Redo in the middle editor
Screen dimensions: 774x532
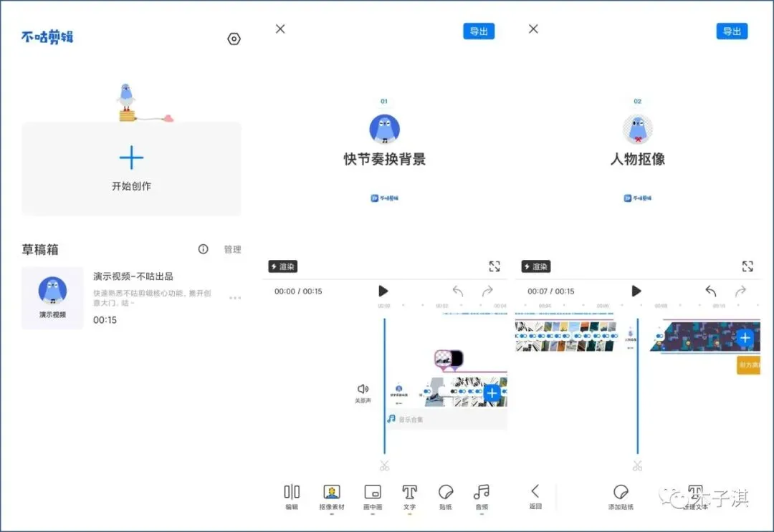tap(487, 291)
